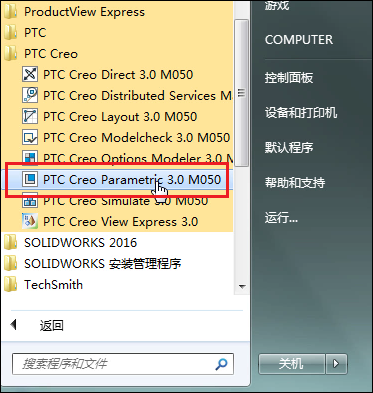
Task: Click the programs list scrollbar thumb
Action: click(x=242, y=93)
